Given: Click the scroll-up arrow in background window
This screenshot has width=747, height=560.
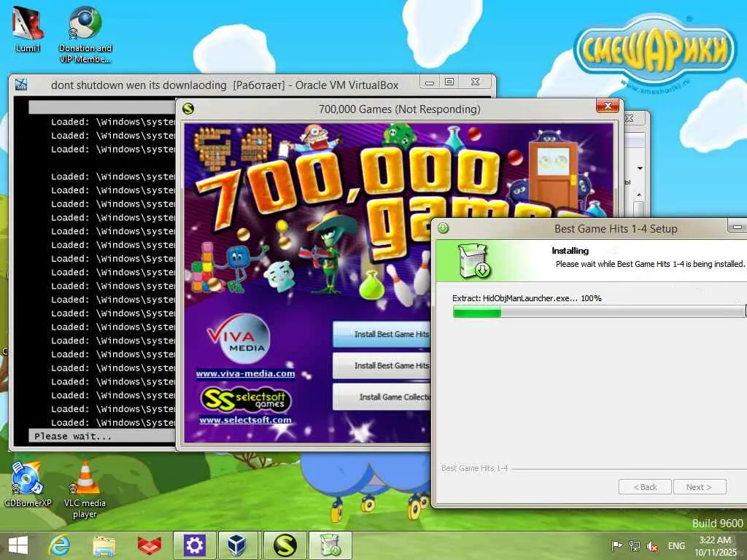Looking at the screenshot, I should (639, 195).
